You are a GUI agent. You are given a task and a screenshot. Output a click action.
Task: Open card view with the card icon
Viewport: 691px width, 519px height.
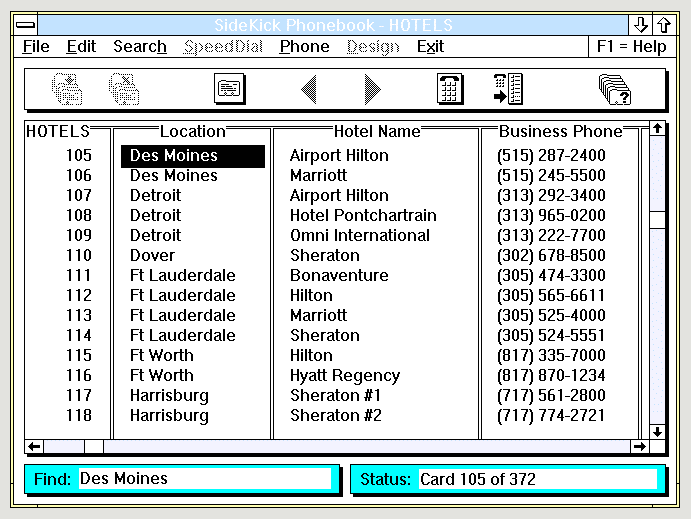coord(230,89)
